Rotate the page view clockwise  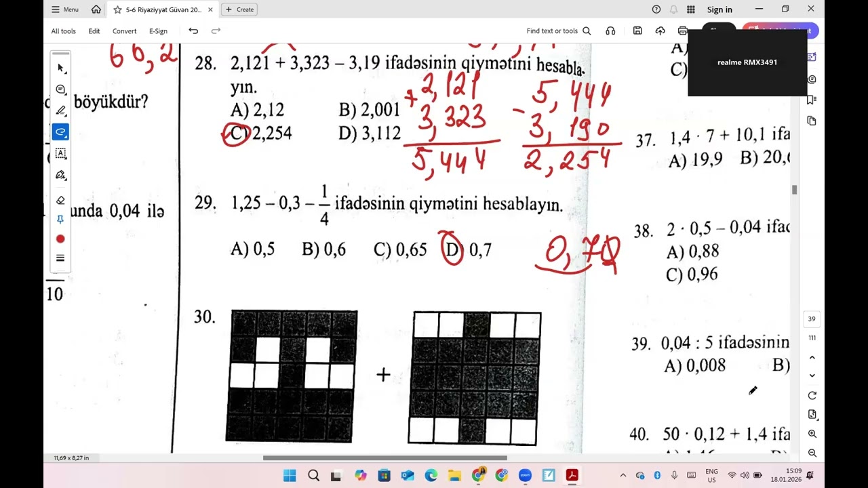(x=812, y=396)
